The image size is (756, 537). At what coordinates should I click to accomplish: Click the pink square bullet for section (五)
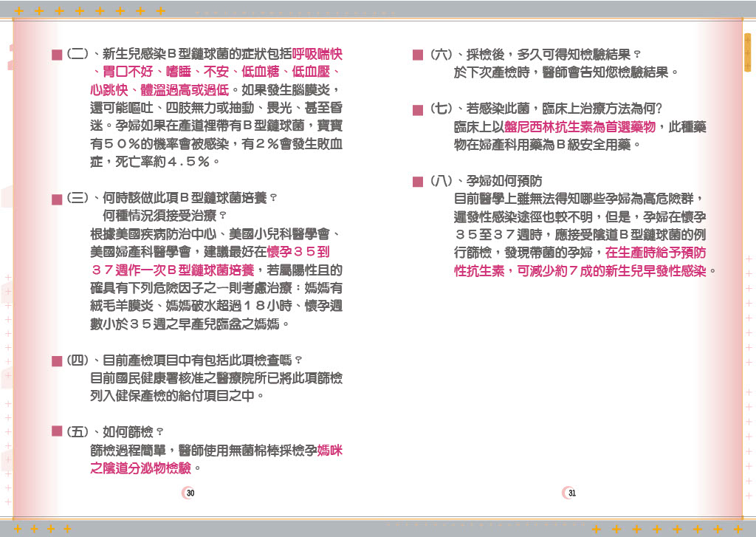(x=56, y=431)
